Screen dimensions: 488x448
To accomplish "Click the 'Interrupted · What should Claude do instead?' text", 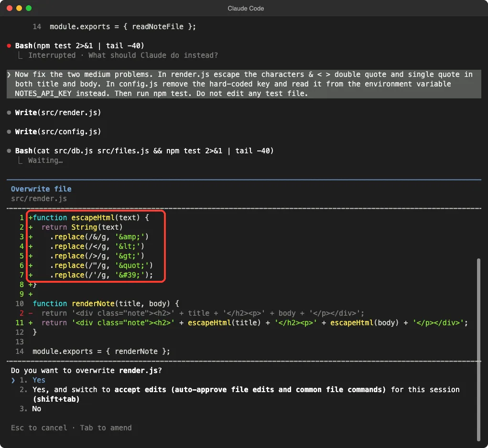I will pyautogui.click(x=123, y=55).
